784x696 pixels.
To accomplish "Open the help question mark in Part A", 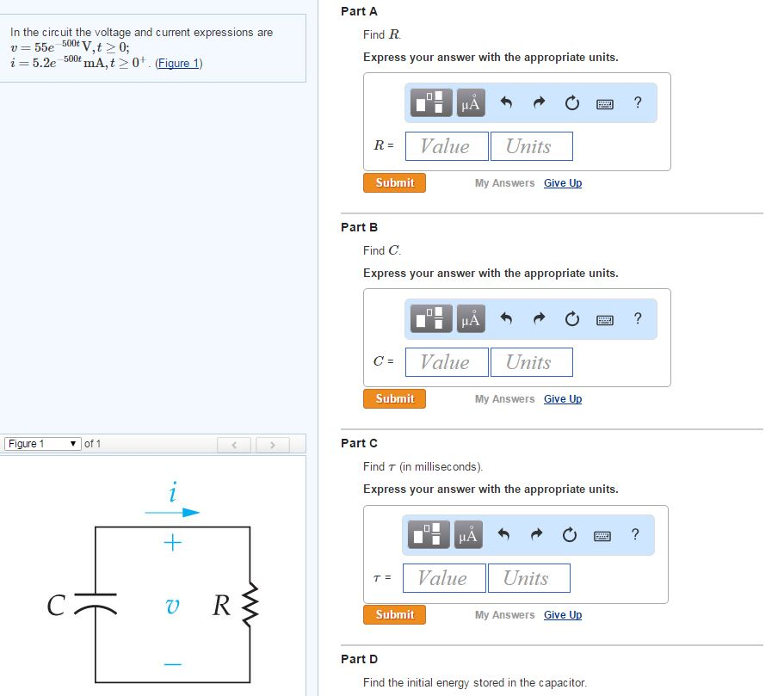I will pos(636,102).
